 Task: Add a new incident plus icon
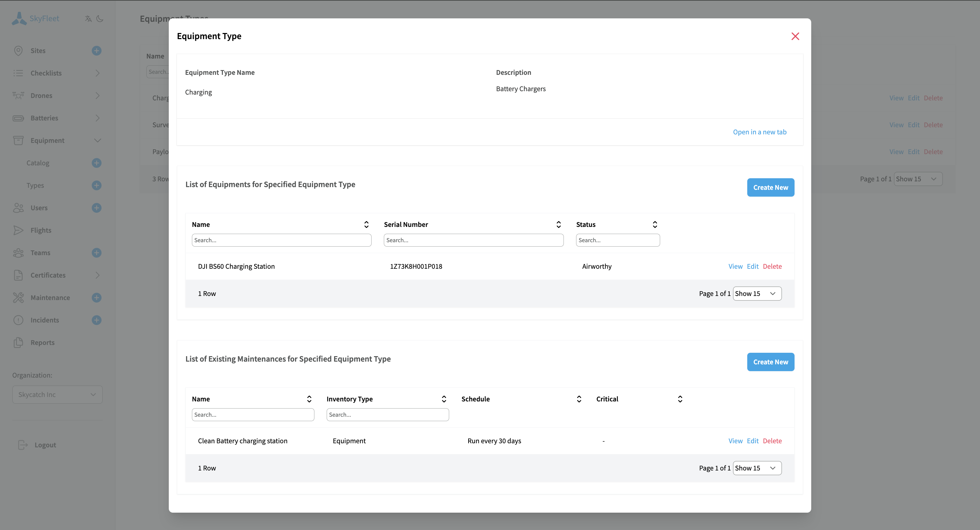coord(97,320)
